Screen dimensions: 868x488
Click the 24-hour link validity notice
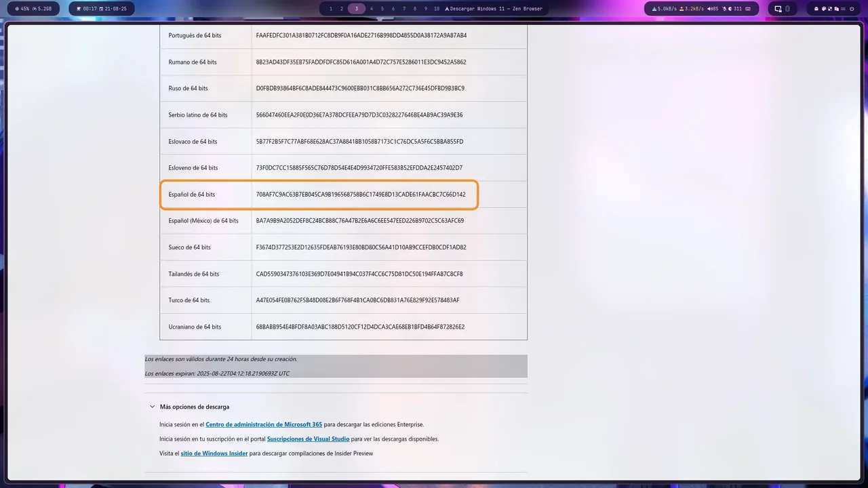pos(221,359)
